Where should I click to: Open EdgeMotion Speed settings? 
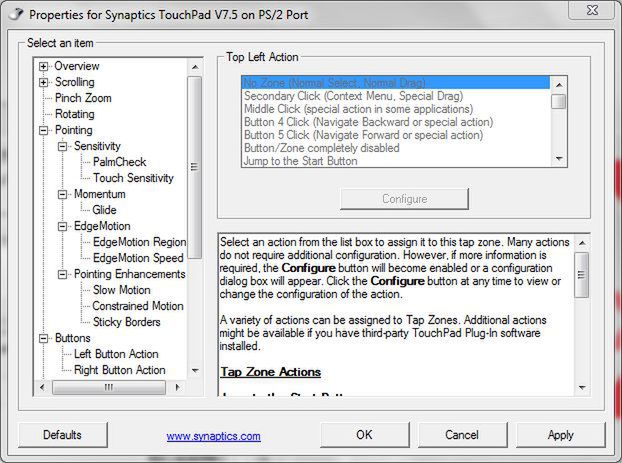coord(138,257)
